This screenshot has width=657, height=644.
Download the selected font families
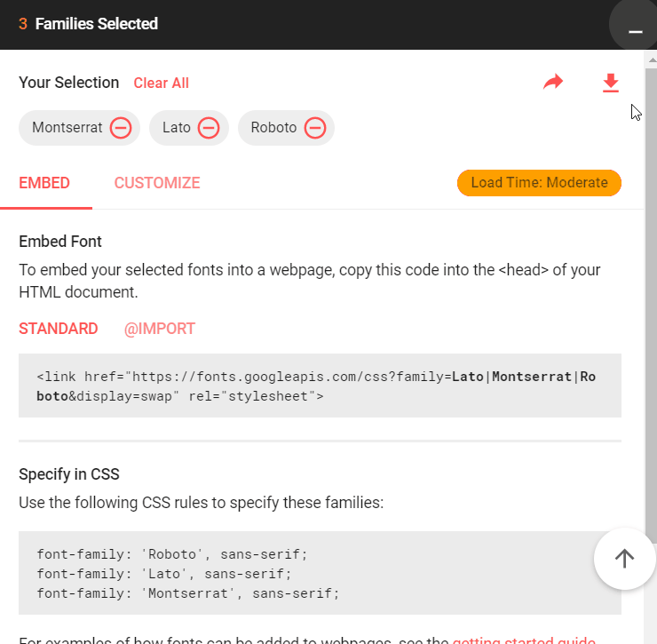click(610, 83)
